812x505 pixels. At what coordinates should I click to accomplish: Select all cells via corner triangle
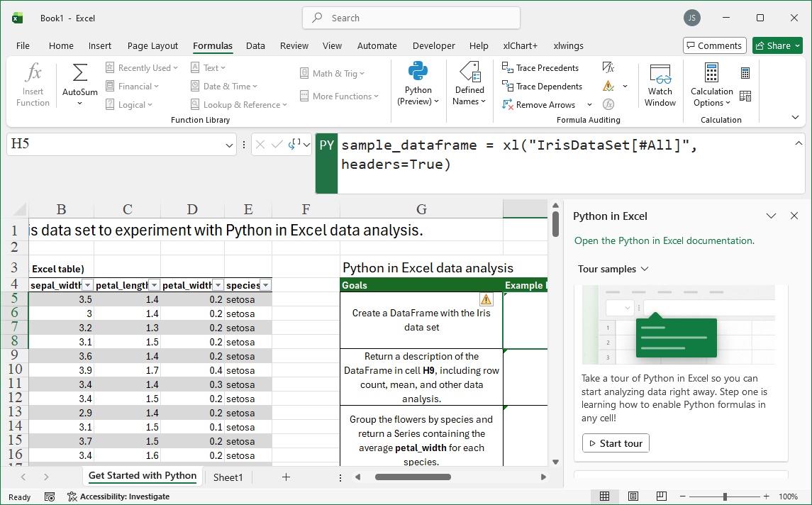20,209
